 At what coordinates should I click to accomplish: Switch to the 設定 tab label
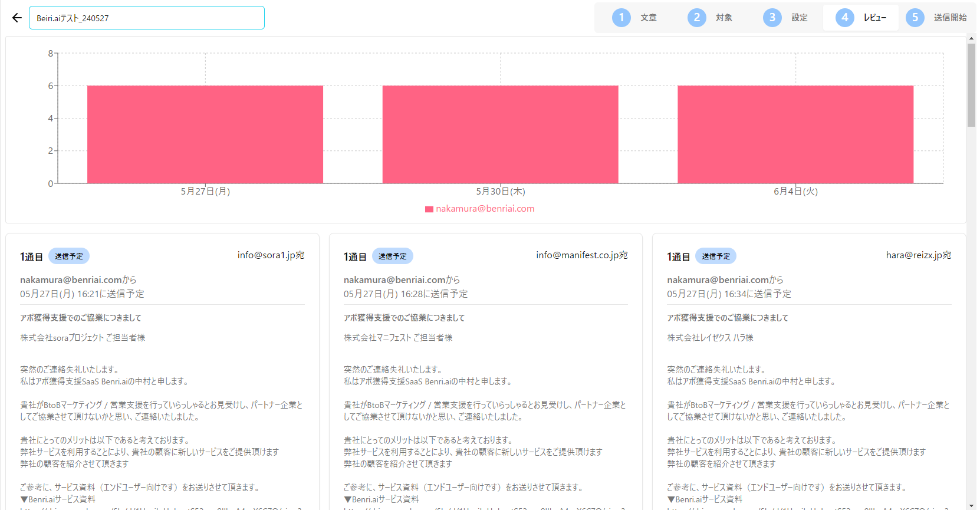point(799,18)
